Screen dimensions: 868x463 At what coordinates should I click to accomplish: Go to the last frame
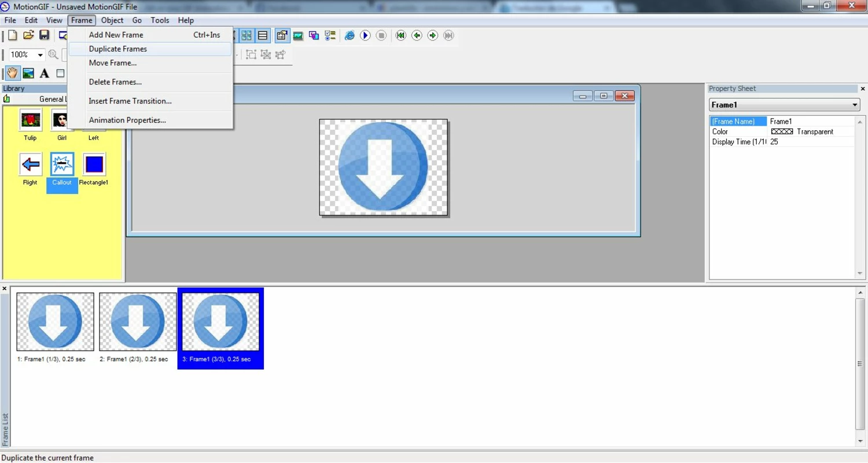(448, 35)
